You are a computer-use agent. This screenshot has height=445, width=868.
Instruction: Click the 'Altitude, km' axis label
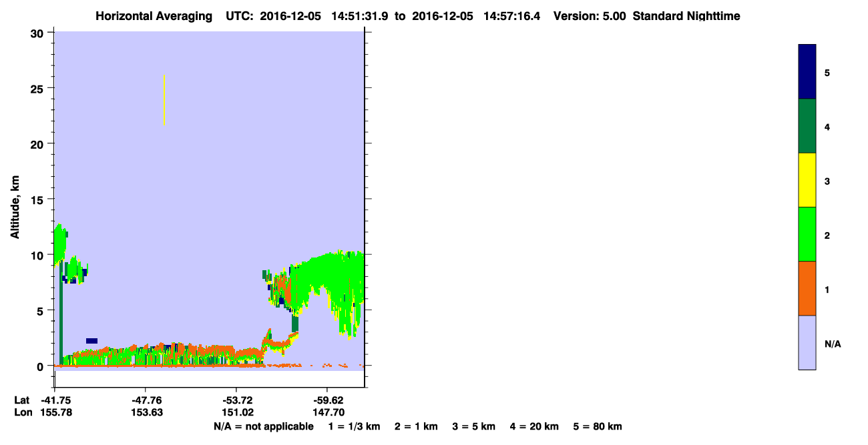[x=14, y=208]
